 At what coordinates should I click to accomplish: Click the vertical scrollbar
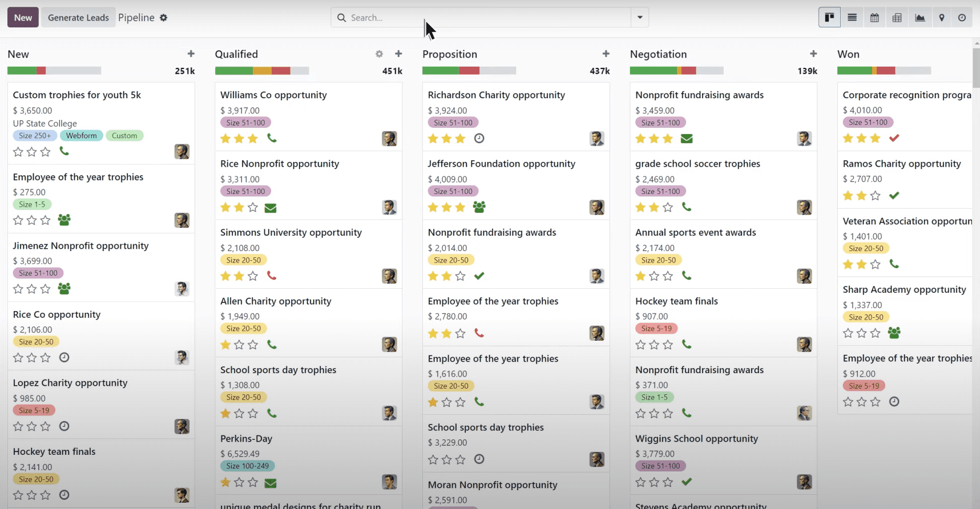(976, 67)
